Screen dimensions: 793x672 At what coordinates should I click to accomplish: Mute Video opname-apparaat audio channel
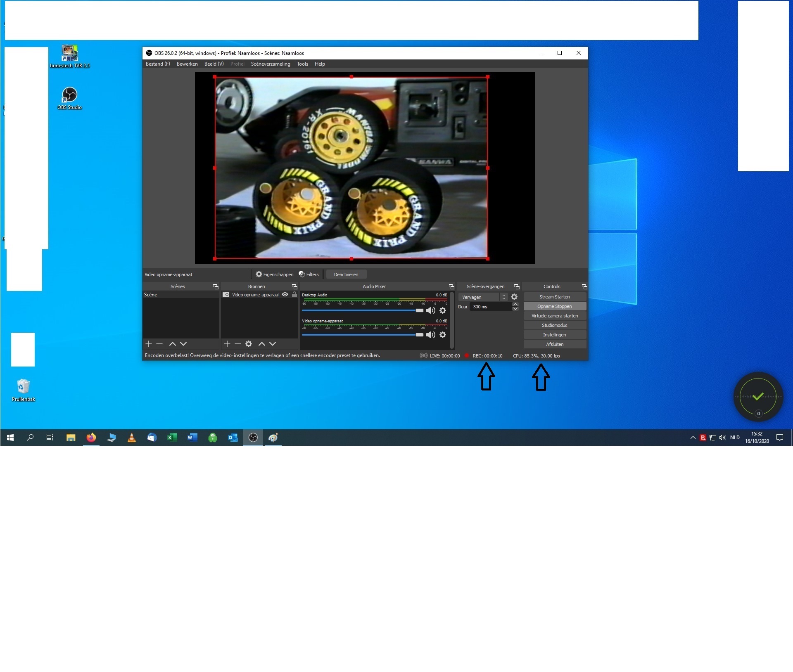coord(430,335)
